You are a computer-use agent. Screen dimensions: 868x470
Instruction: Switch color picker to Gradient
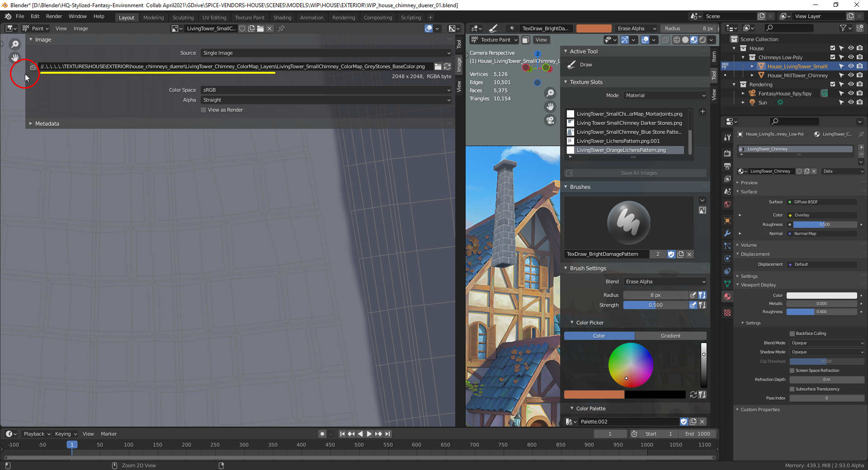(x=670, y=336)
